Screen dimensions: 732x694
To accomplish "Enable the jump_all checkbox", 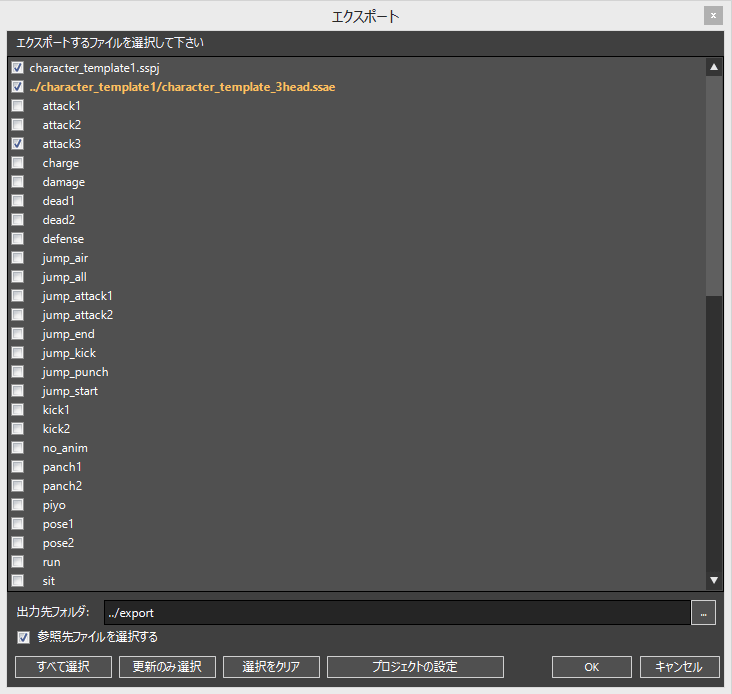I will tap(18, 277).
